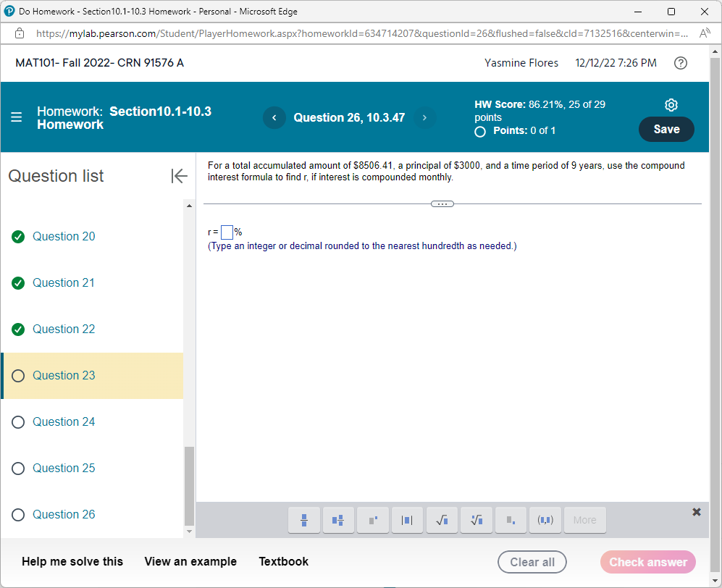Go to next question with right arrow
This screenshot has height=588, width=722.
pyautogui.click(x=424, y=117)
